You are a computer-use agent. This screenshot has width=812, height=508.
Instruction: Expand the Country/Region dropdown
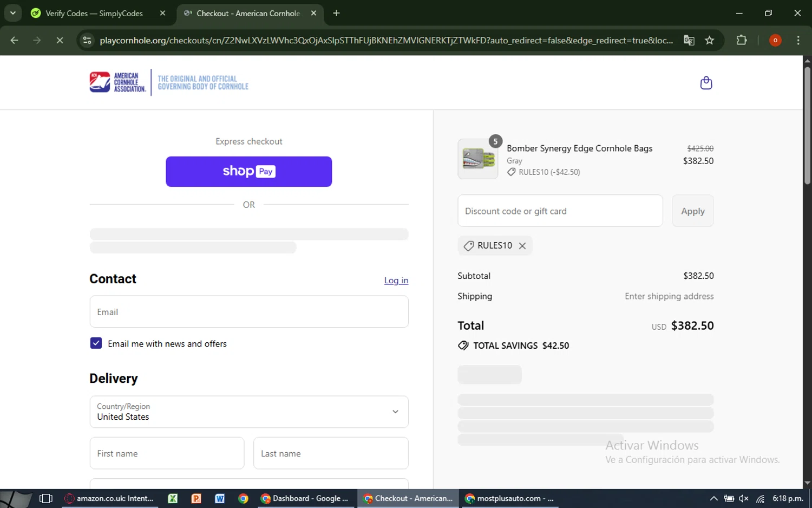249,412
